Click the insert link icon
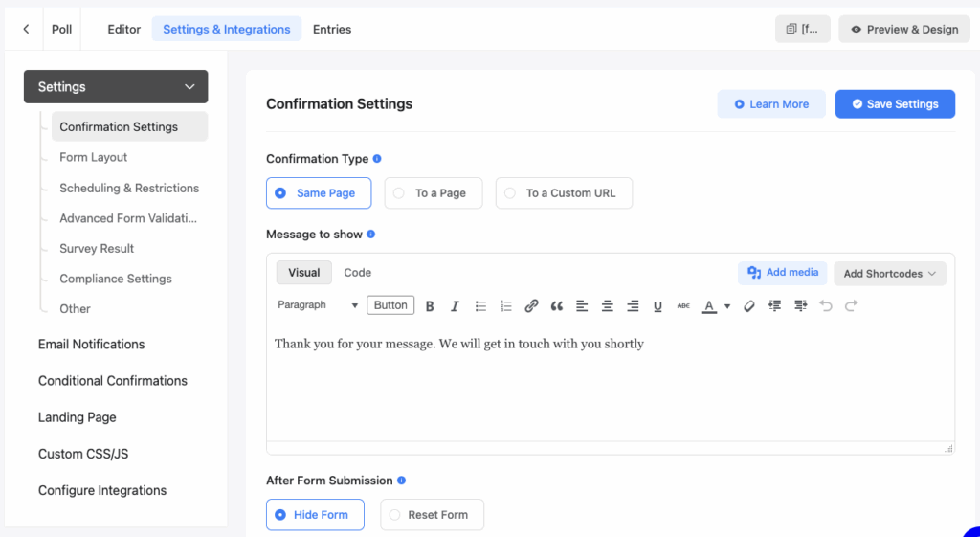980x537 pixels. (531, 306)
